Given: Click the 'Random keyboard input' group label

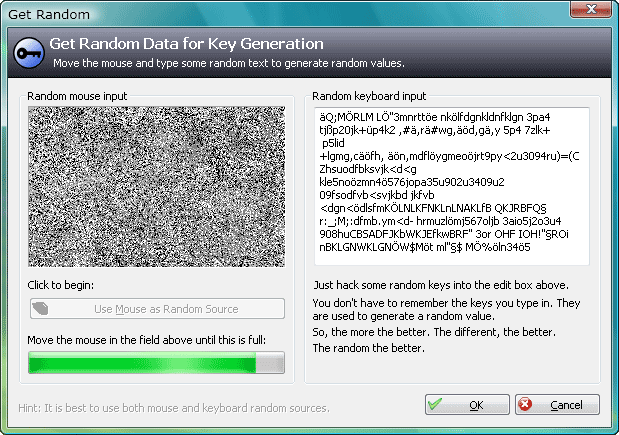Looking at the screenshot, I should pos(369,96).
